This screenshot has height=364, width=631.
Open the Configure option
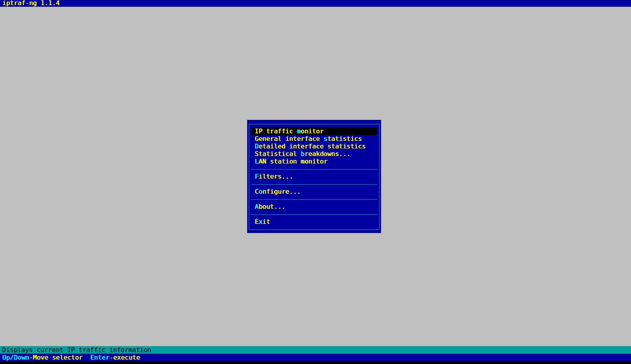[x=277, y=191]
